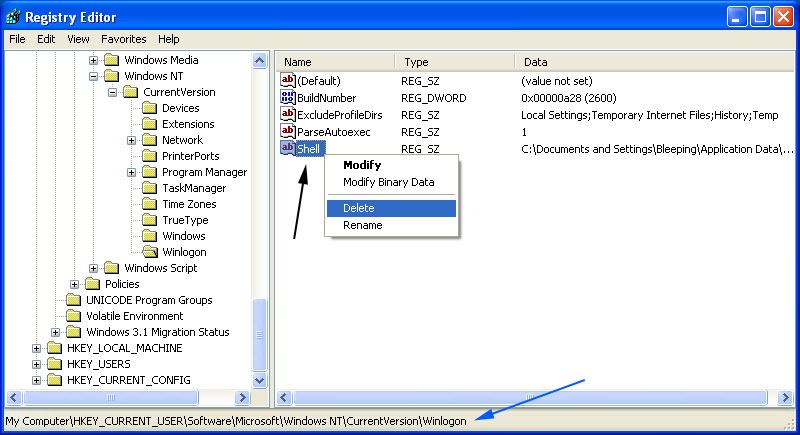Click the string icon of ExcludeProfileDirs
Screen dimensions: 800x435
coord(288,114)
